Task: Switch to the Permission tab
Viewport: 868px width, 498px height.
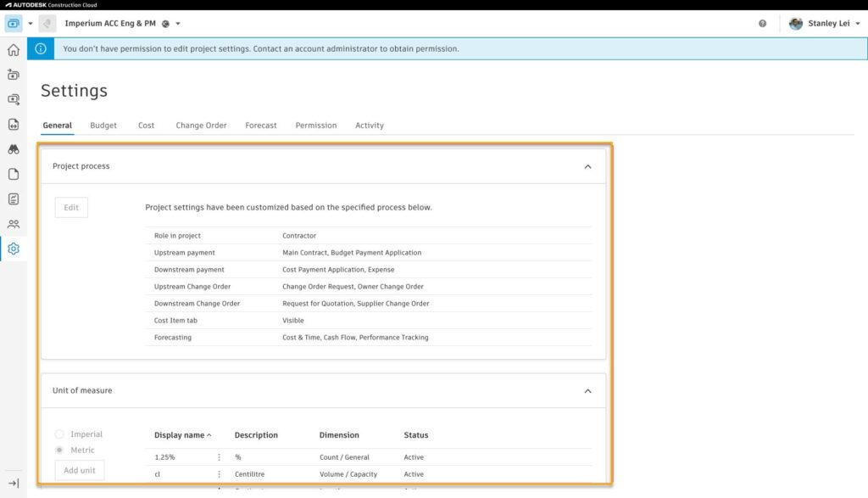Action: 315,126
